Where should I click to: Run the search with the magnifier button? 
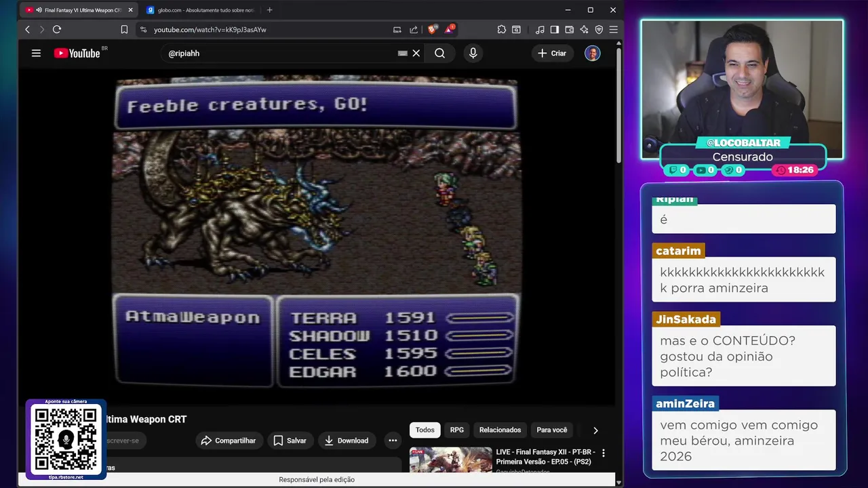pyautogui.click(x=440, y=53)
